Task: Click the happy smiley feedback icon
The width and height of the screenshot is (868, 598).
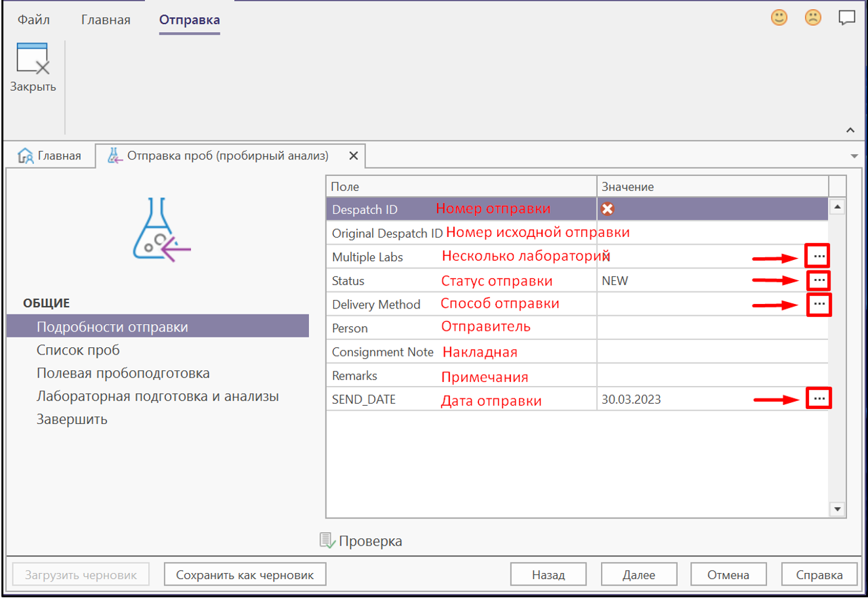Action: coord(779,18)
